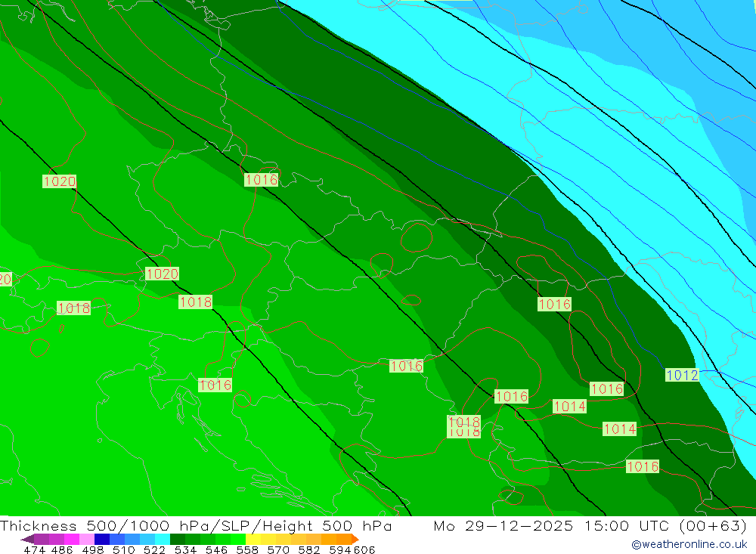This screenshot has height=554, width=756.
Task: Click the overlapping double 1018 pressure label
Action: [x=464, y=426]
